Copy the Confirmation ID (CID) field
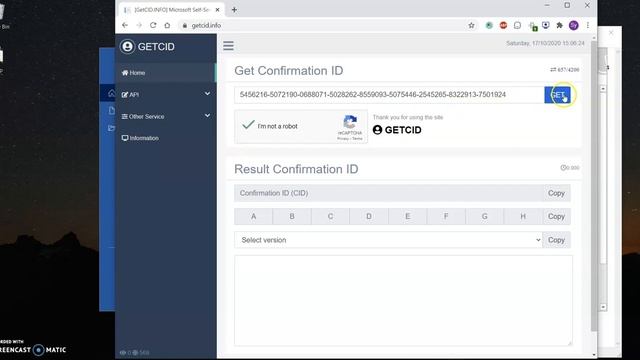Viewport: 640px width, 360px height. [556, 193]
